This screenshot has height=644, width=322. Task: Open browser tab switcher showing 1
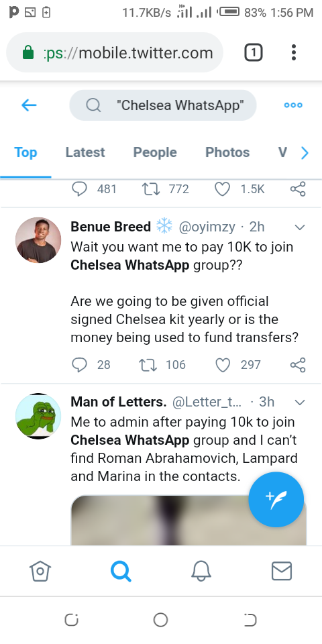click(254, 52)
